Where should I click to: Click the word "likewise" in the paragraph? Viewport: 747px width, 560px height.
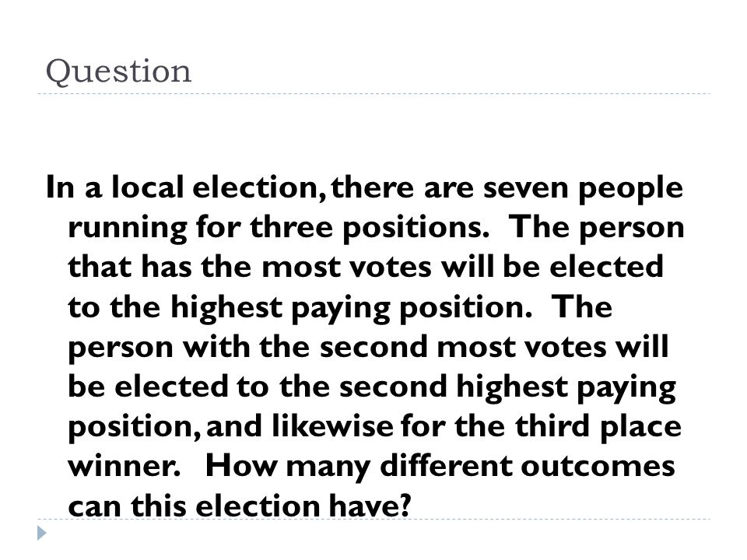pyautogui.click(x=332, y=426)
